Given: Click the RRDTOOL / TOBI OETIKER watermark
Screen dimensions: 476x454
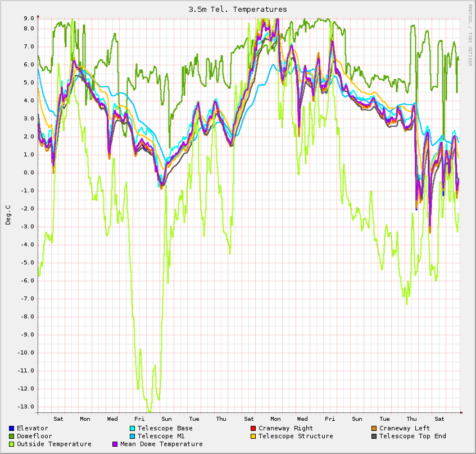Looking at the screenshot, I should pyautogui.click(x=470, y=35).
